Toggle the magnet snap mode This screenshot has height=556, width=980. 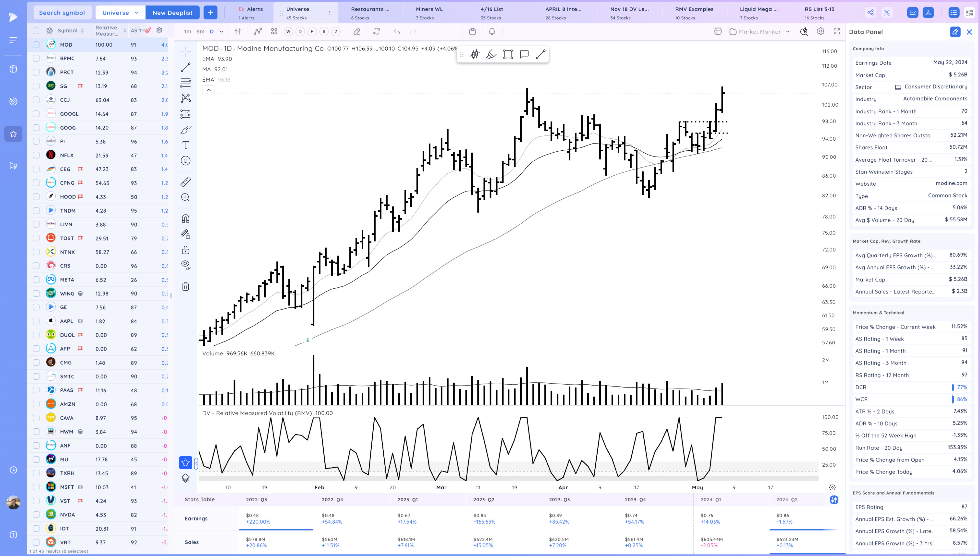pyautogui.click(x=186, y=218)
